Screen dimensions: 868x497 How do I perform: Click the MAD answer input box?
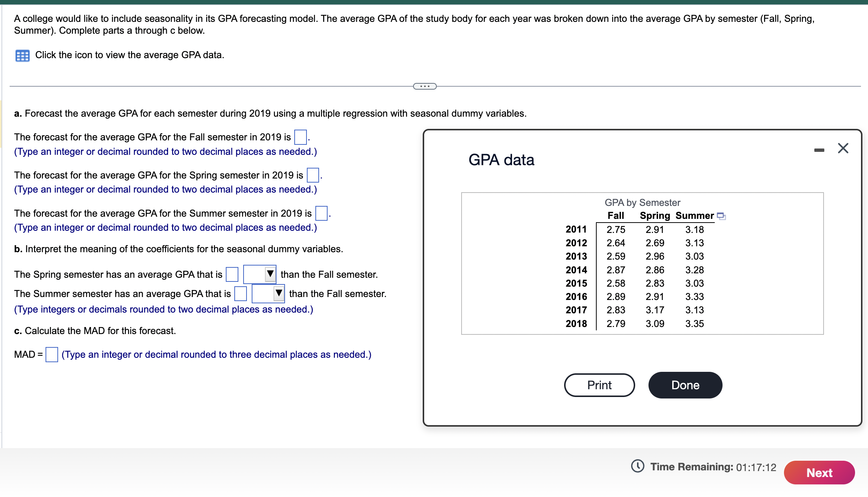point(51,354)
